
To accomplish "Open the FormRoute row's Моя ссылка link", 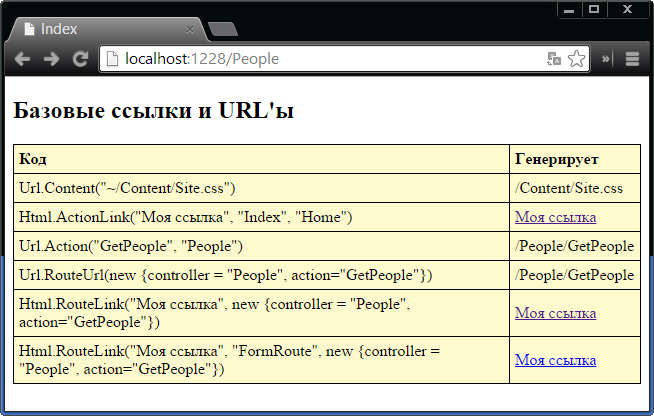I will point(555,360).
